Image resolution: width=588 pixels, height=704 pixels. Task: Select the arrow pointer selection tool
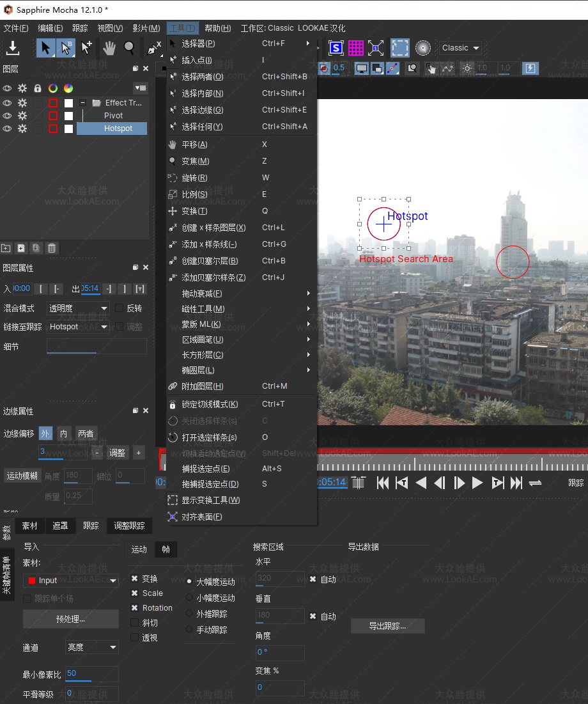(x=46, y=48)
